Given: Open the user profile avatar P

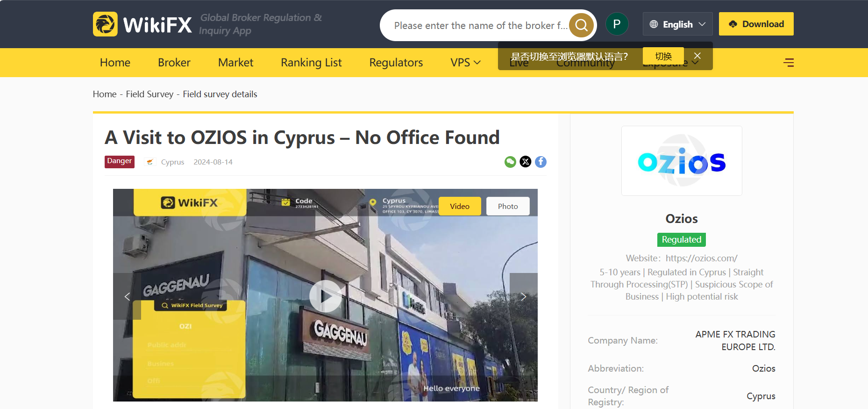Looking at the screenshot, I should [617, 24].
